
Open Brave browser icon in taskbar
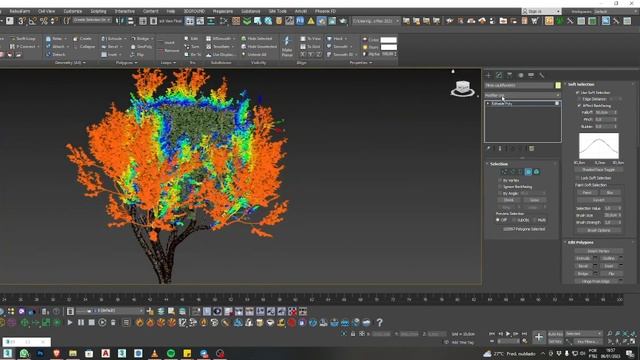[56, 353]
